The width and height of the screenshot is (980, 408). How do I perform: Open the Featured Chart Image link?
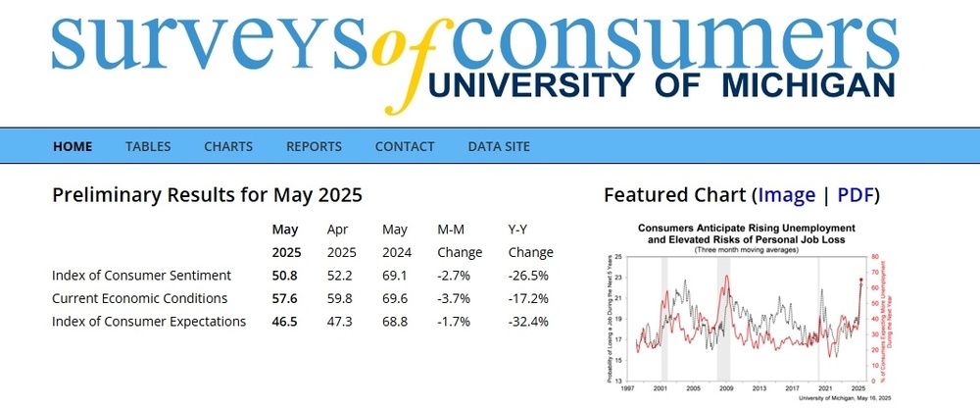pos(786,195)
